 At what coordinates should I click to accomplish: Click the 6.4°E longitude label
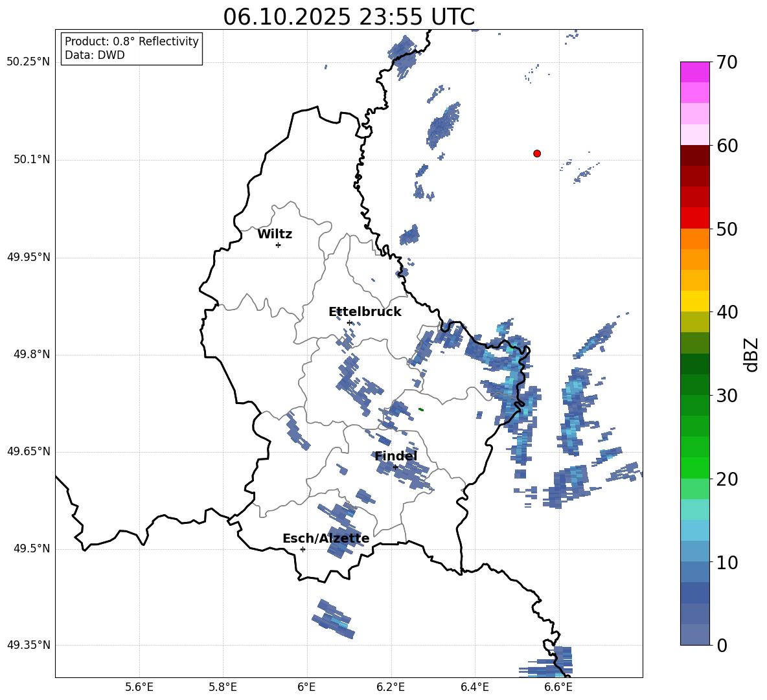[x=474, y=687]
